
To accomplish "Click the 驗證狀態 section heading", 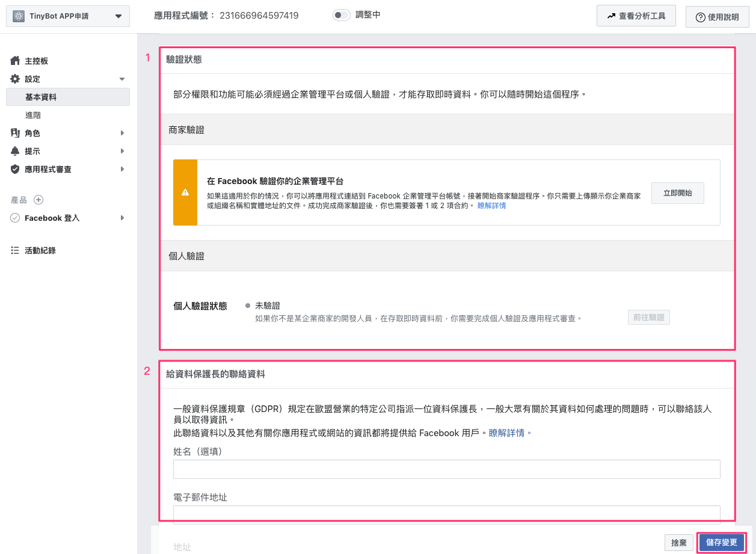I will point(184,60).
